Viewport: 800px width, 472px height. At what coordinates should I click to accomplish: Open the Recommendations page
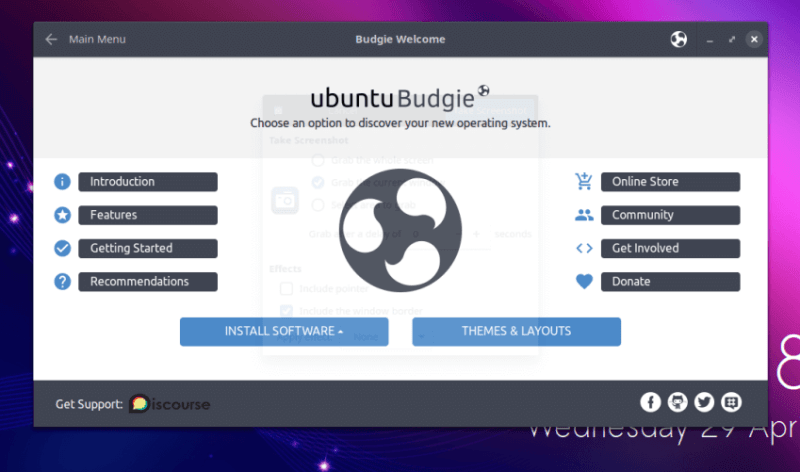pyautogui.click(x=147, y=281)
